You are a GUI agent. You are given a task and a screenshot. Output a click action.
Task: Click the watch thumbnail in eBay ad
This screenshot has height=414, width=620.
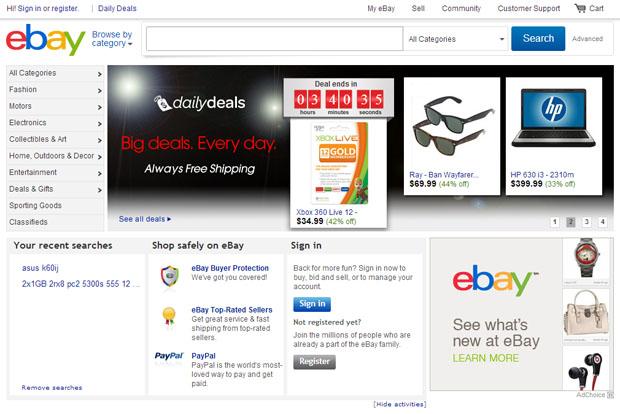(586, 261)
